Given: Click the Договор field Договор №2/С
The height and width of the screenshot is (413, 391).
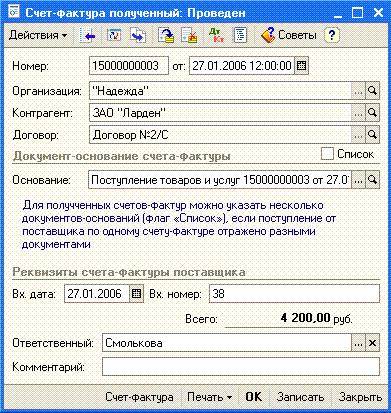Looking at the screenshot, I should pyautogui.click(x=220, y=135).
